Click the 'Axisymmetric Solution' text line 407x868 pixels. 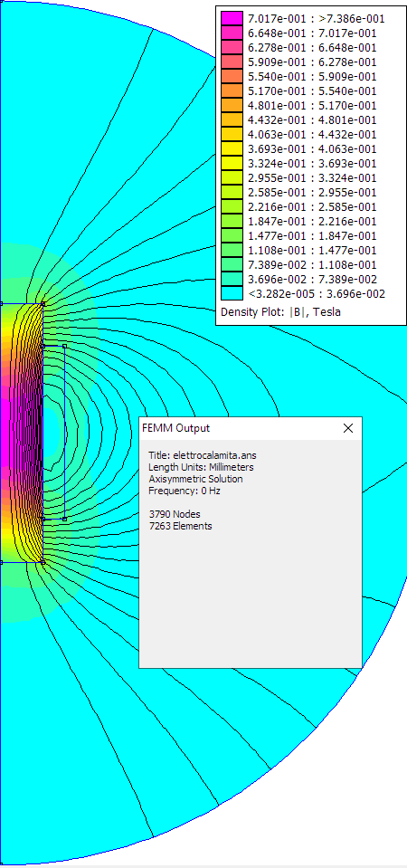[x=195, y=479]
